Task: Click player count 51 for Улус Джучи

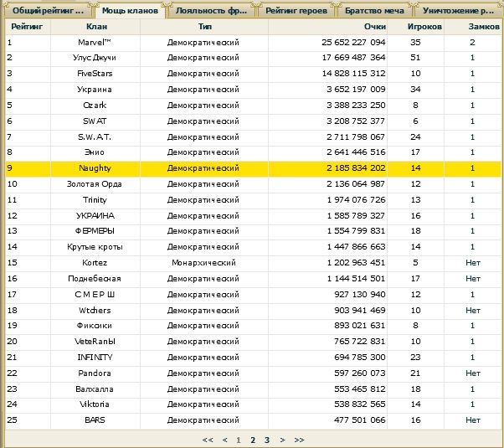Action: click(x=415, y=58)
